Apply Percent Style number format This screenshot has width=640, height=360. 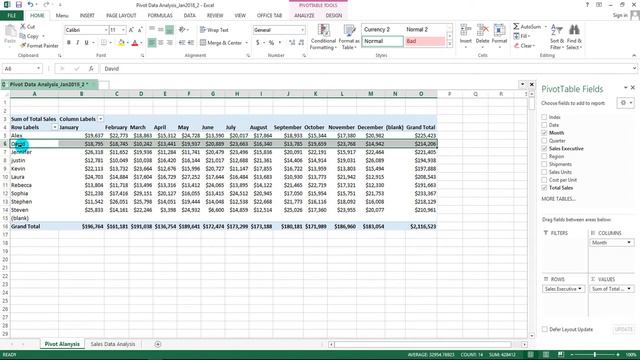click(x=271, y=42)
